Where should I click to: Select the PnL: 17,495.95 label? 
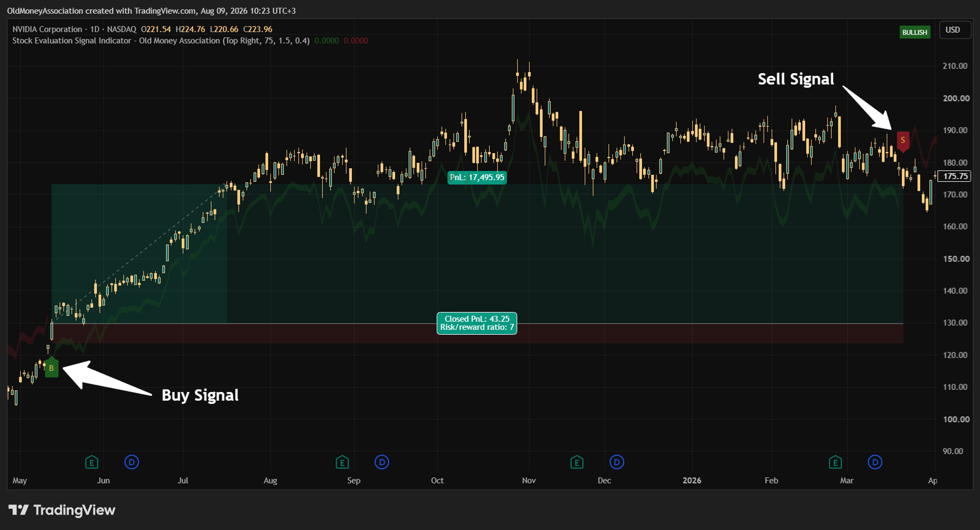click(x=477, y=177)
